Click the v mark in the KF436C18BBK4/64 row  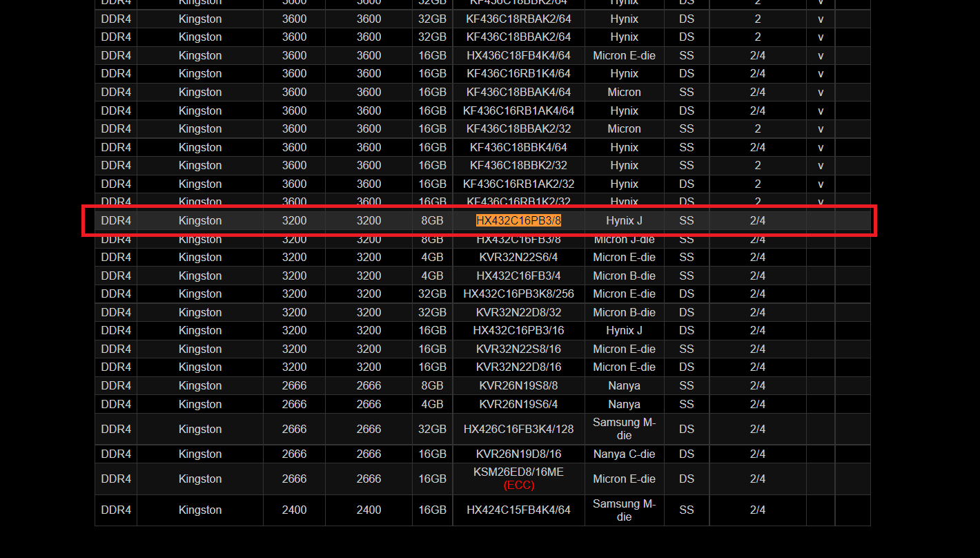(821, 147)
